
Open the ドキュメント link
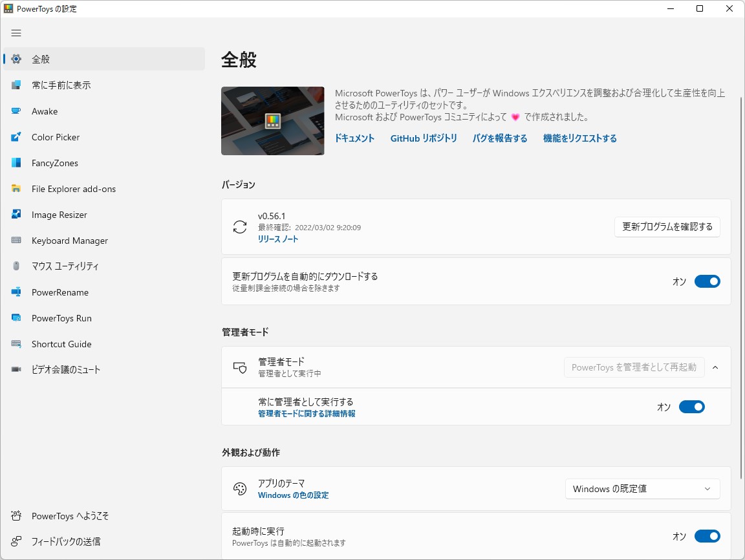(x=354, y=138)
